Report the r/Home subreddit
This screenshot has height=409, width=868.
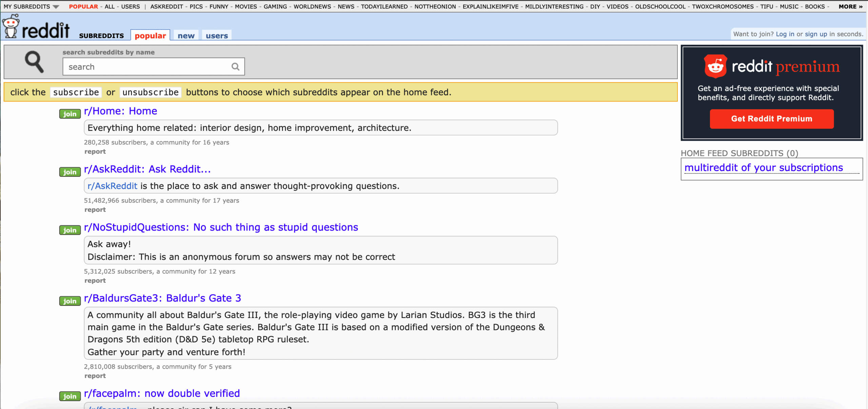pyautogui.click(x=95, y=152)
